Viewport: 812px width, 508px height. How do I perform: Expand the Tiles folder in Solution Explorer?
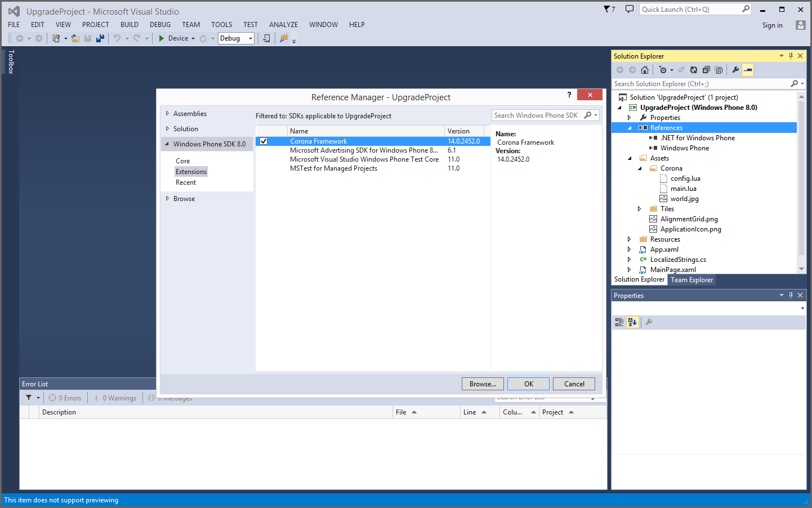pyautogui.click(x=639, y=209)
